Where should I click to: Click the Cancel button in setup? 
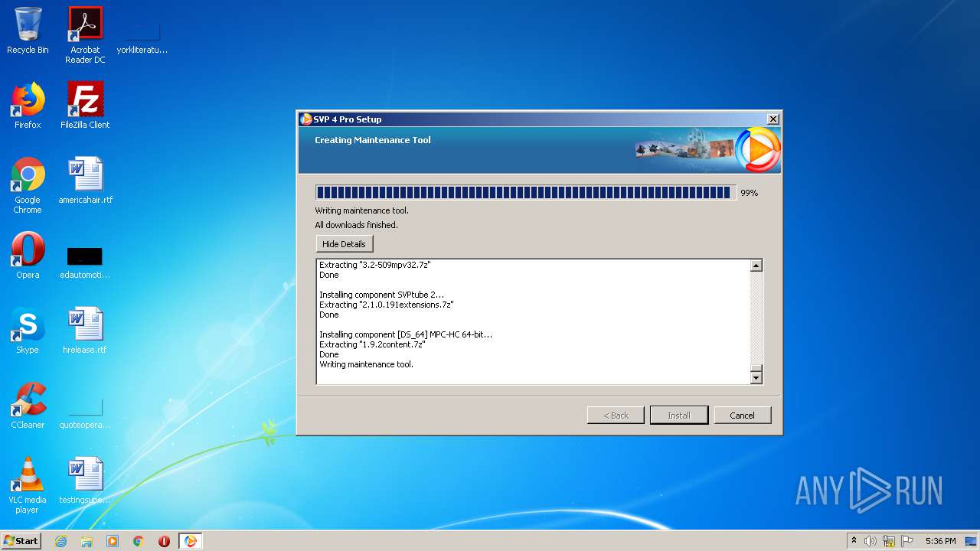pos(742,415)
